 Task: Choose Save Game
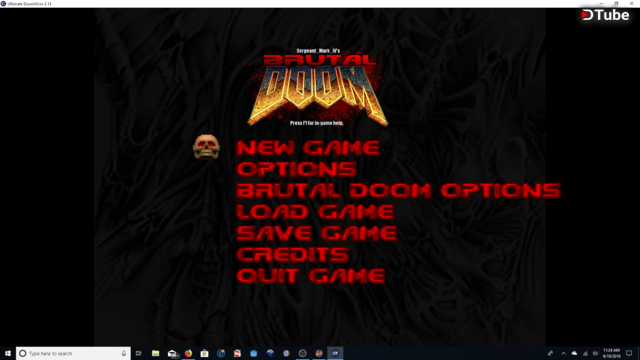pyautogui.click(x=317, y=233)
